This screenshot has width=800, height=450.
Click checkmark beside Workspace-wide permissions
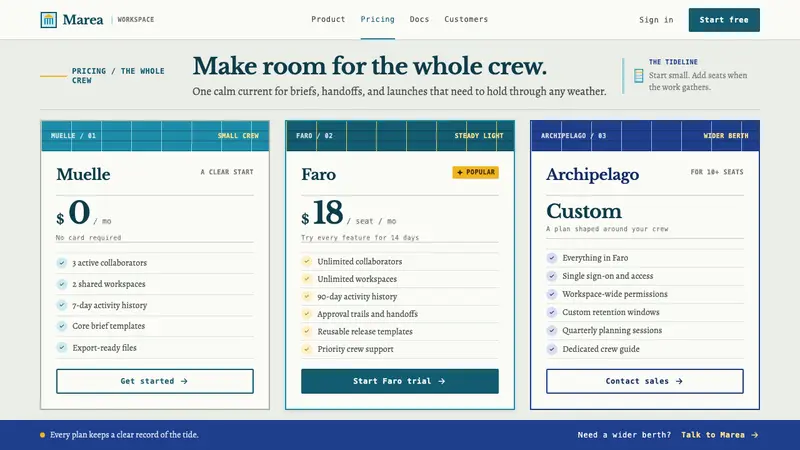pyautogui.click(x=552, y=294)
